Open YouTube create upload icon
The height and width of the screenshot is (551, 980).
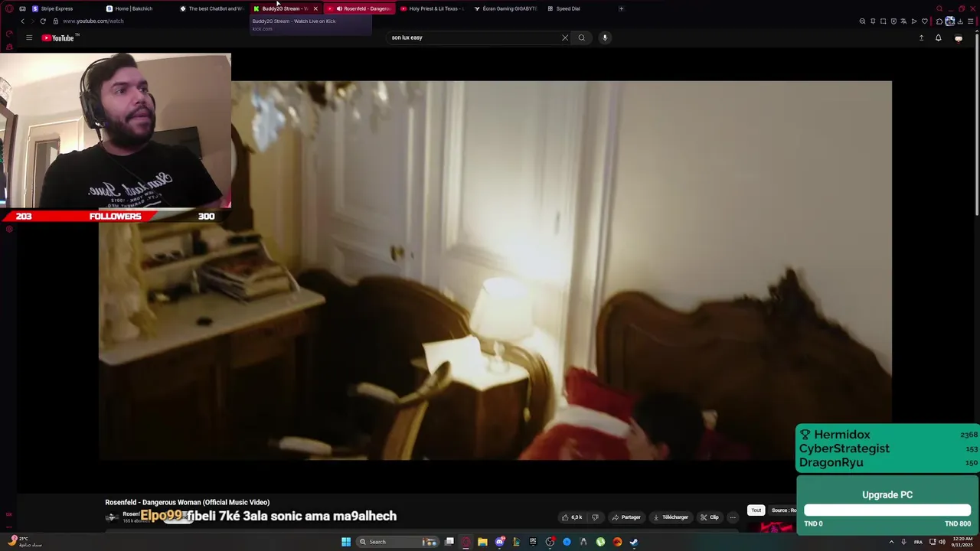coord(921,37)
